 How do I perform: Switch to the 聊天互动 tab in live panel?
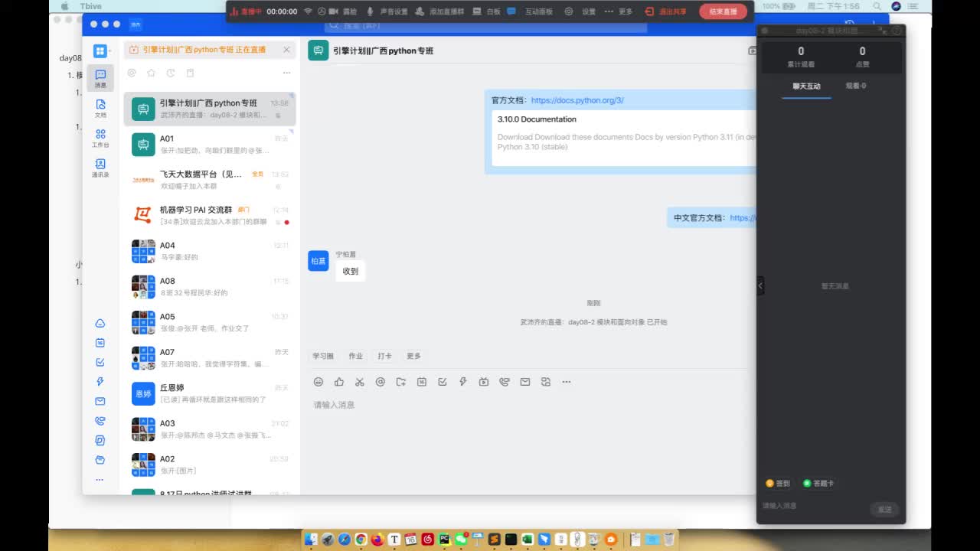tap(806, 86)
